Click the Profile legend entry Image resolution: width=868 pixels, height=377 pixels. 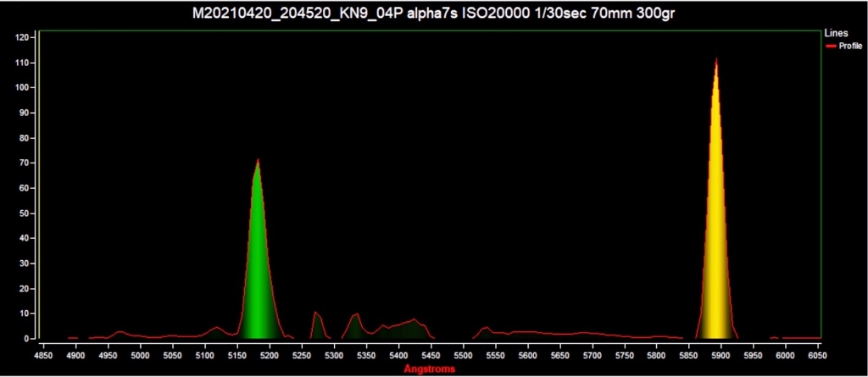coord(843,46)
